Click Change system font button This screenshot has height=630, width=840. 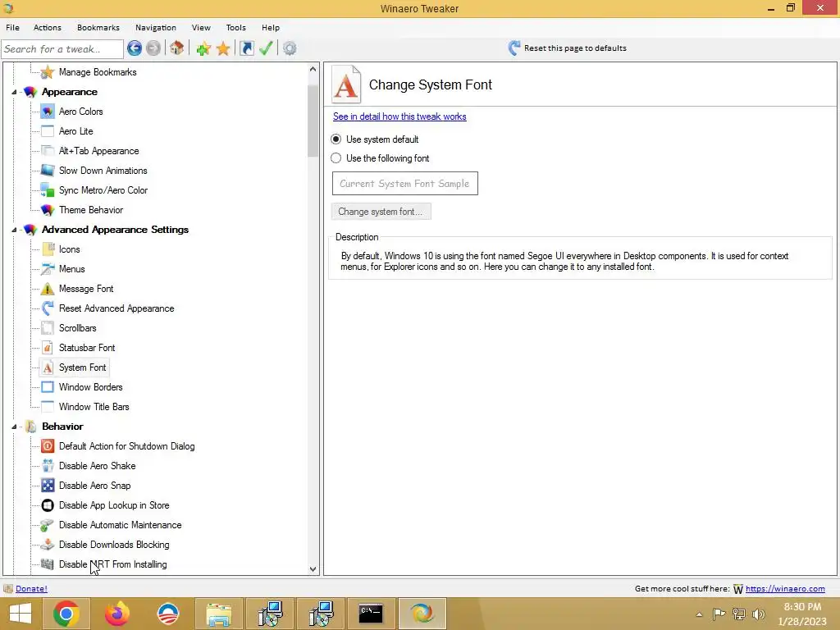(381, 212)
